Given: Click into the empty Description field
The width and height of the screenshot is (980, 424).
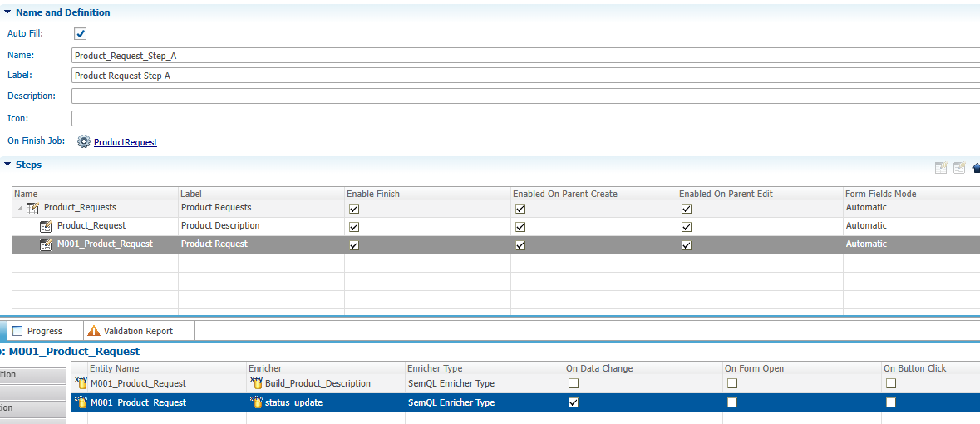Looking at the screenshot, I should 525,96.
